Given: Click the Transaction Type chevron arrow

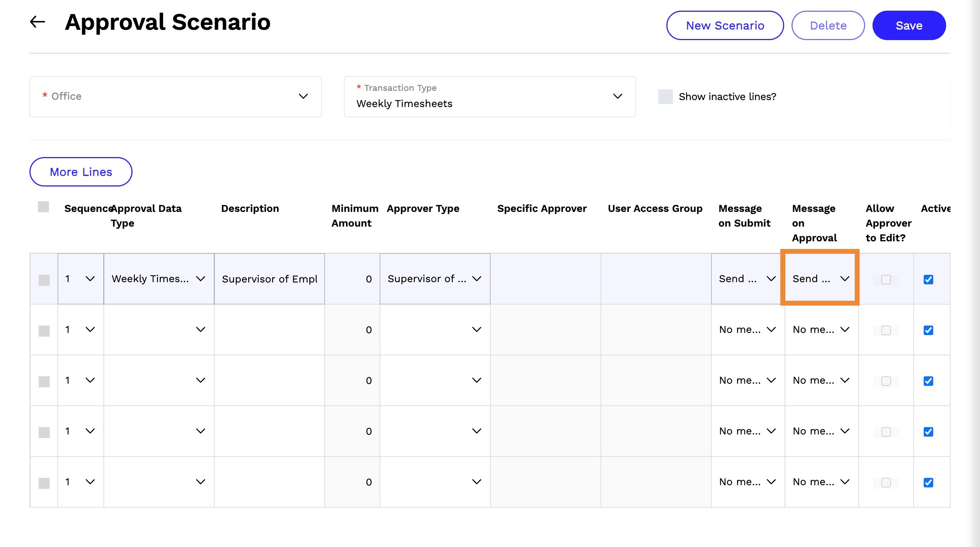Looking at the screenshot, I should point(617,96).
